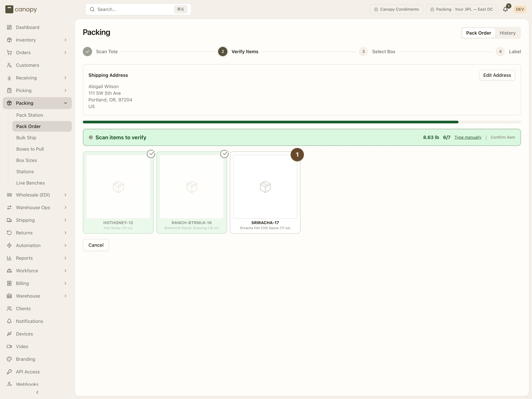This screenshot has height=399, width=532.
Task: Click the Warehouse building icon
Action: click(x=9, y=296)
